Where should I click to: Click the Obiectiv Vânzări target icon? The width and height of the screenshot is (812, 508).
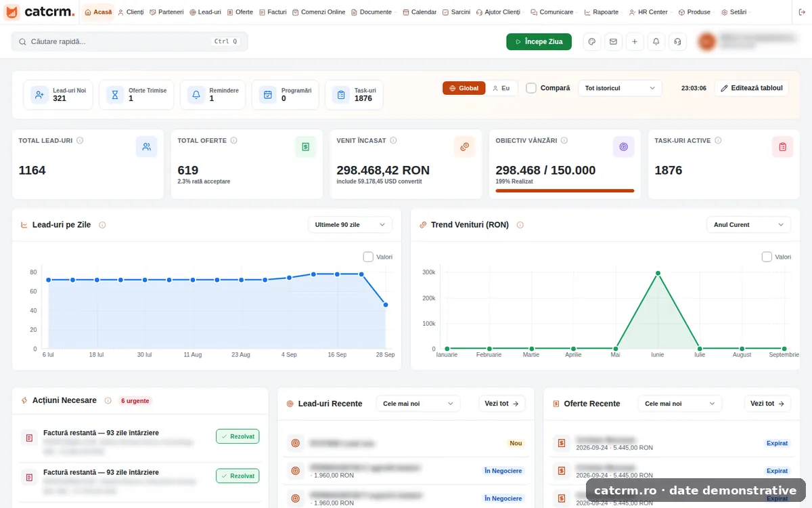tap(623, 146)
